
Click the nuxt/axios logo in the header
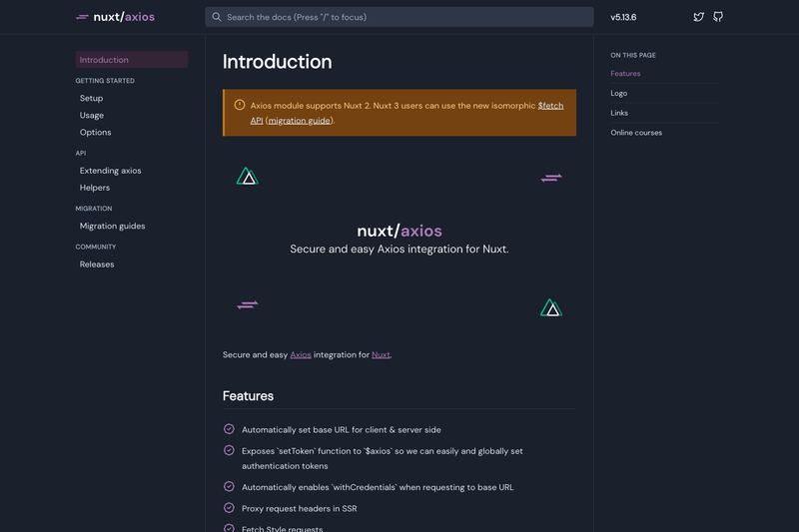tap(115, 17)
